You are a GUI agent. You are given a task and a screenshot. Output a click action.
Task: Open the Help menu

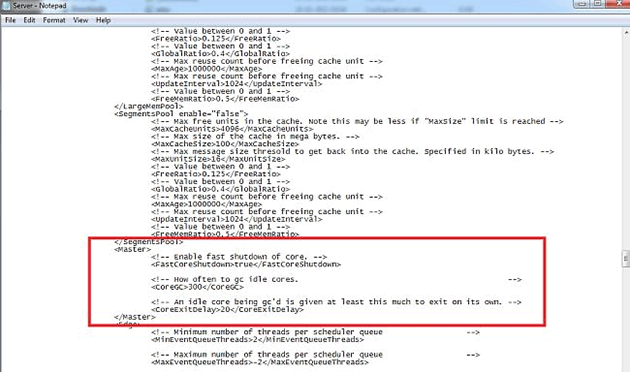103,20
